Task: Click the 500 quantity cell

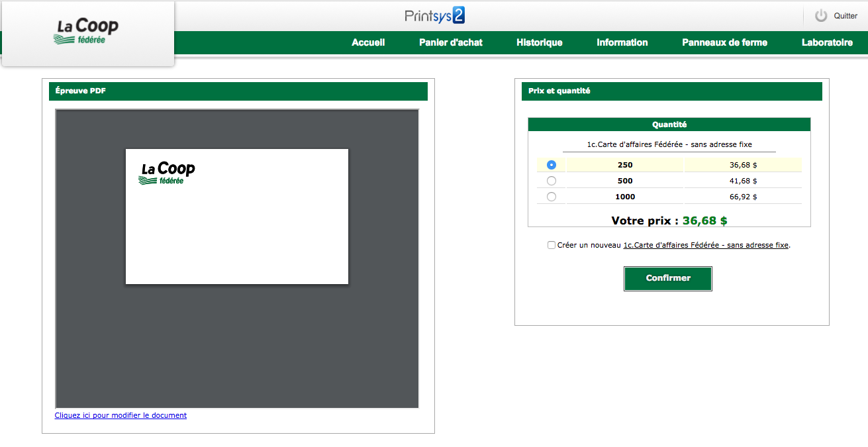Action: [625, 181]
